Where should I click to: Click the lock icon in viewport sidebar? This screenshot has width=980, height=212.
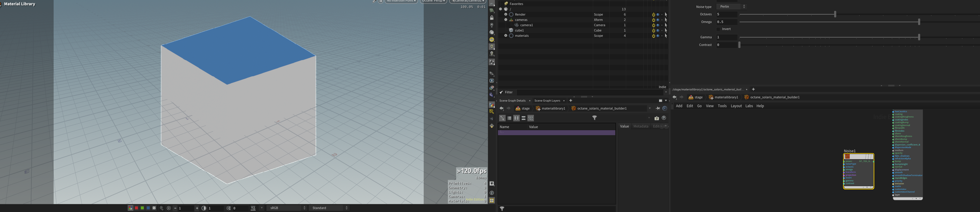pyautogui.click(x=491, y=18)
